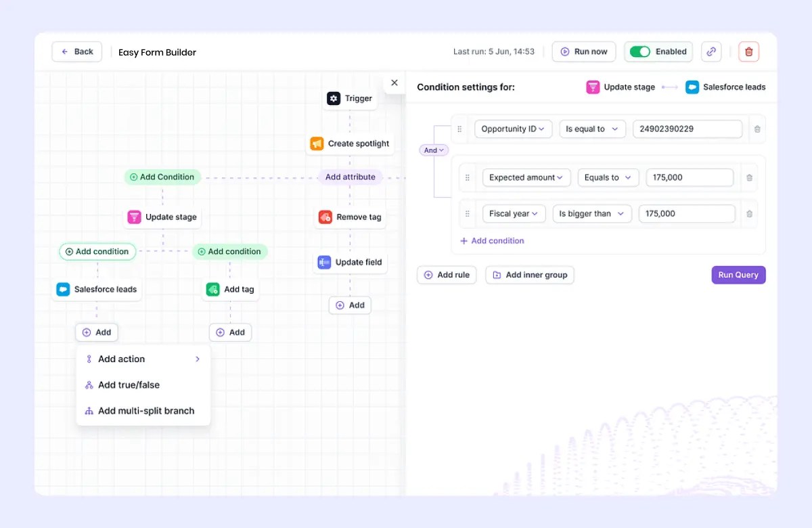Click the Easy Form Builder title
Viewport: 812px width, 528px height.
[x=157, y=52]
